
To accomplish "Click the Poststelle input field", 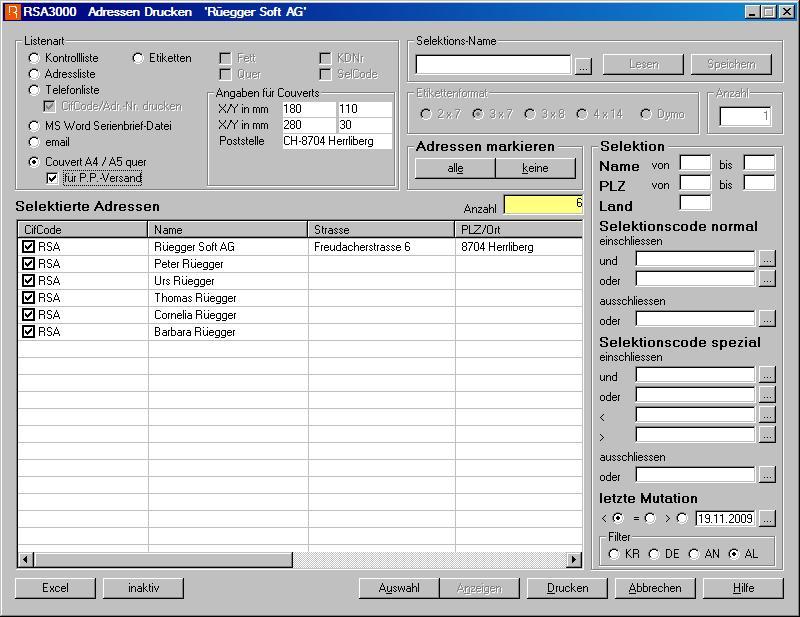I will pyautogui.click(x=336, y=141).
